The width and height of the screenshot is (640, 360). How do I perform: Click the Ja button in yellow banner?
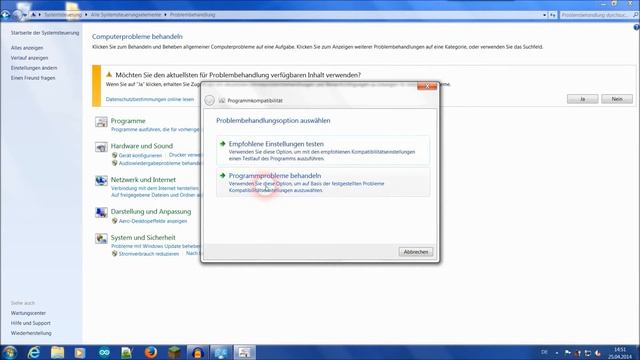tap(582, 99)
